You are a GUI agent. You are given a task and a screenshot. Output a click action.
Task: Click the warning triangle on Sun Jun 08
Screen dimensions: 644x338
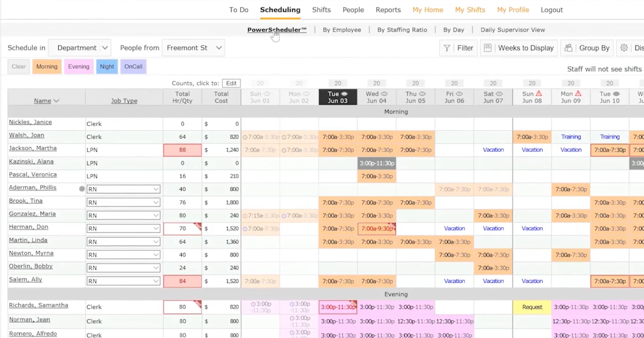[x=538, y=94]
